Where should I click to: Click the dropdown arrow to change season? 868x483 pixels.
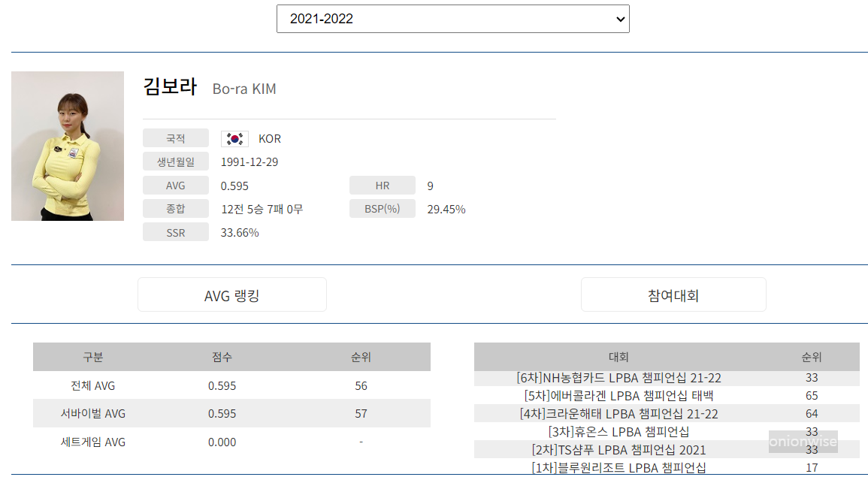[x=618, y=18]
